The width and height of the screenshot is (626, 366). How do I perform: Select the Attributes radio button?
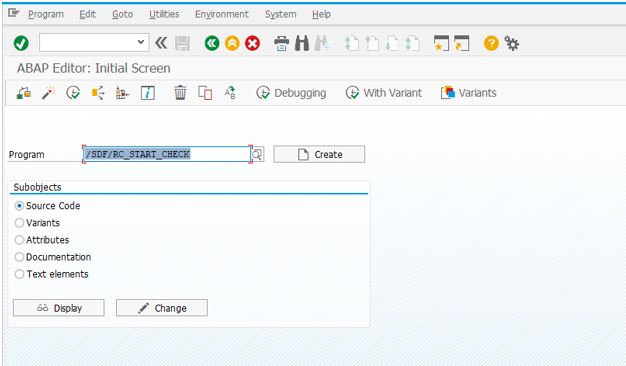(19, 240)
